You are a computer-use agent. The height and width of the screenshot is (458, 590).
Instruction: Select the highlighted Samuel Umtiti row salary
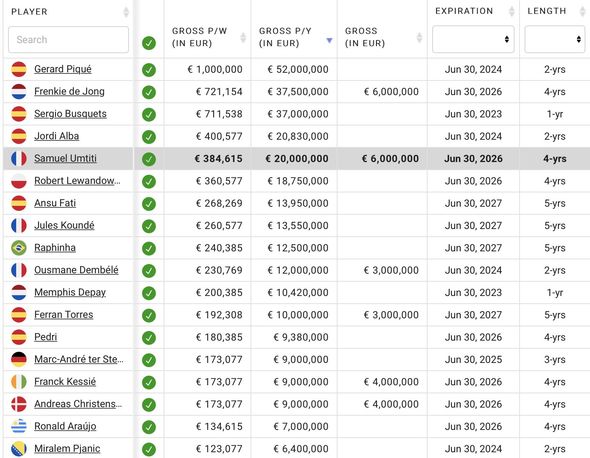click(x=297, y=159)
